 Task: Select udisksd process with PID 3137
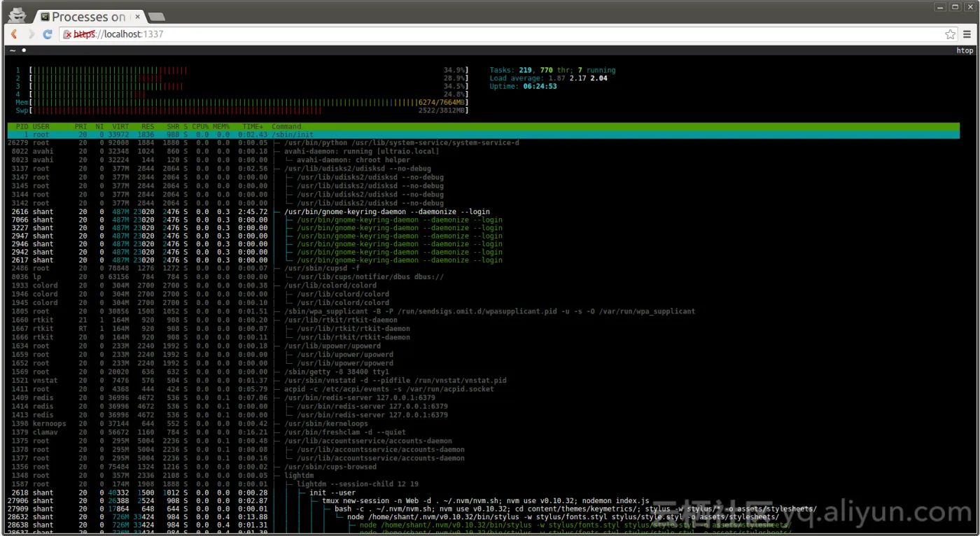[483, 169]
